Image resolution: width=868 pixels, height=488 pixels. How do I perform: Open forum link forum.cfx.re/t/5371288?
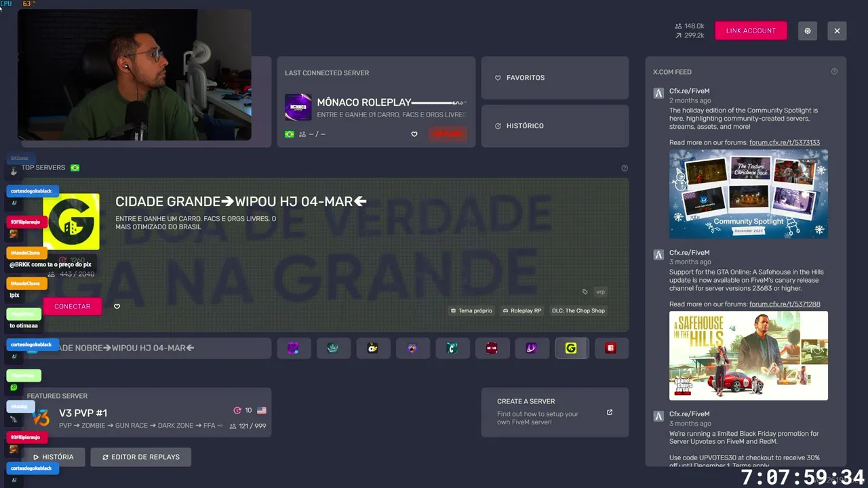click(x=785, y=304)
